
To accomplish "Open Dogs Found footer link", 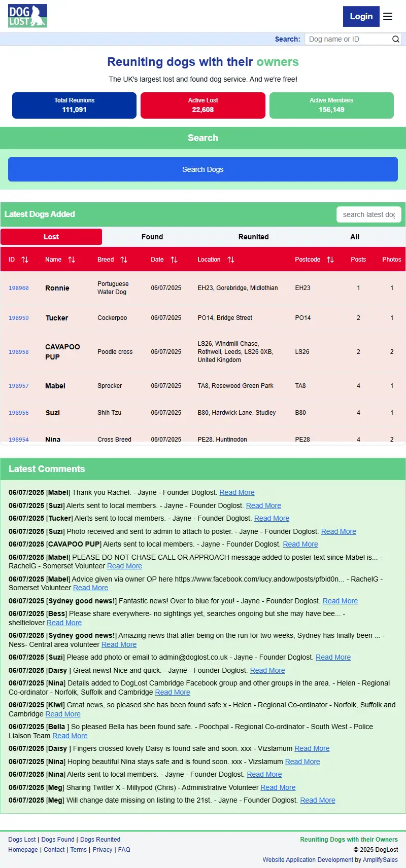I will [58, 840].
